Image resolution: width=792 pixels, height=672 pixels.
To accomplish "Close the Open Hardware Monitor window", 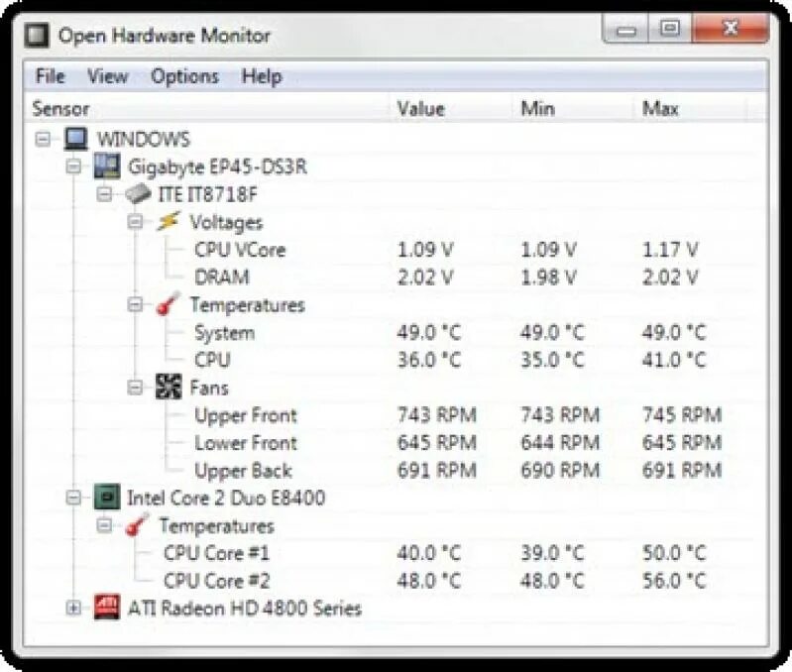I will [731, 29].
